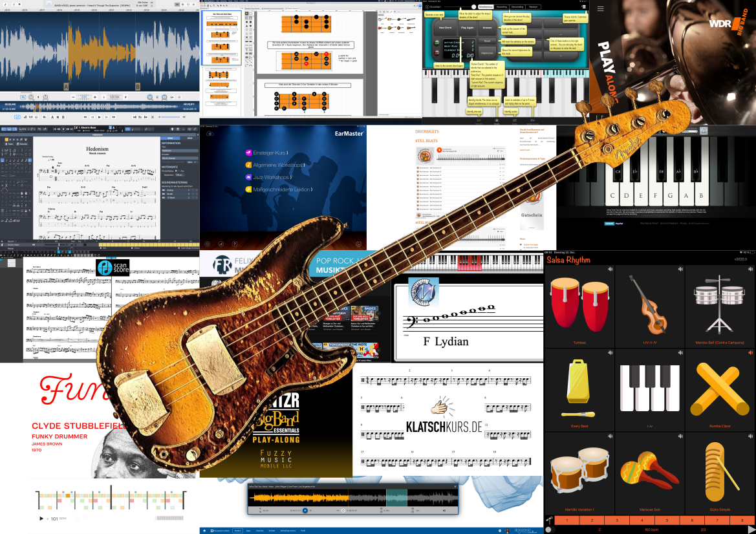Mute the Martillo Variation 1 bongos
Viewport: 756px width, 534px height.
point(610,436)
